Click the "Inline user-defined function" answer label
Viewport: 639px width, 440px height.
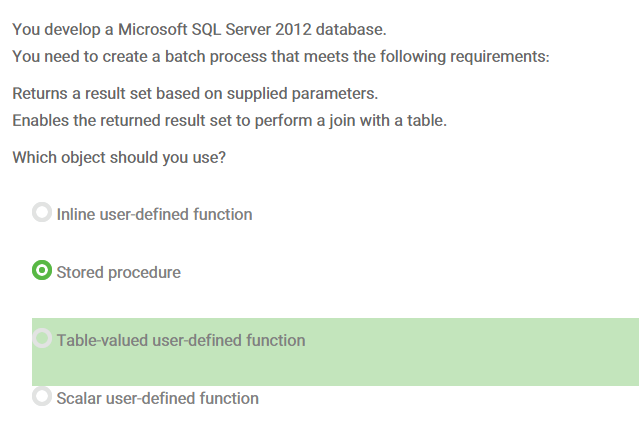(154, 214)
